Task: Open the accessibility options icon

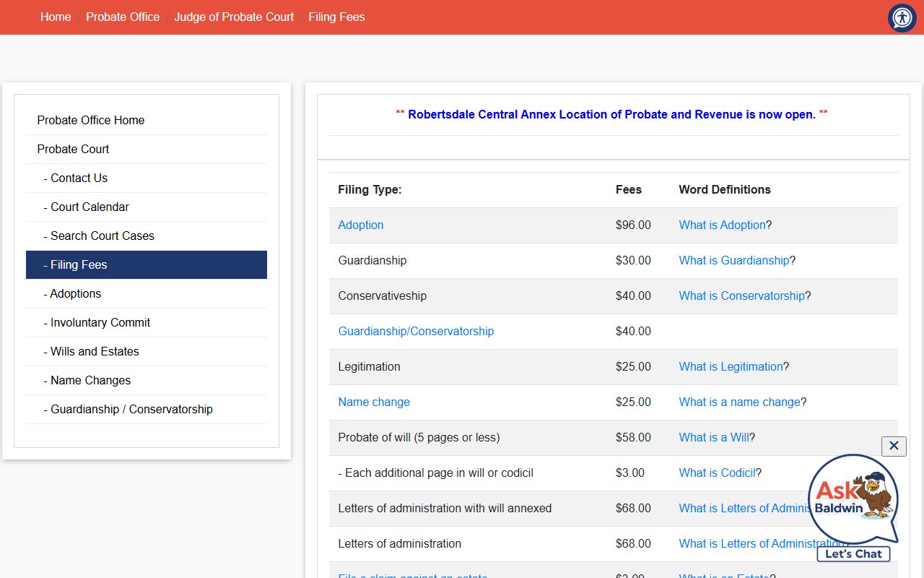Action: coord(902,18)
